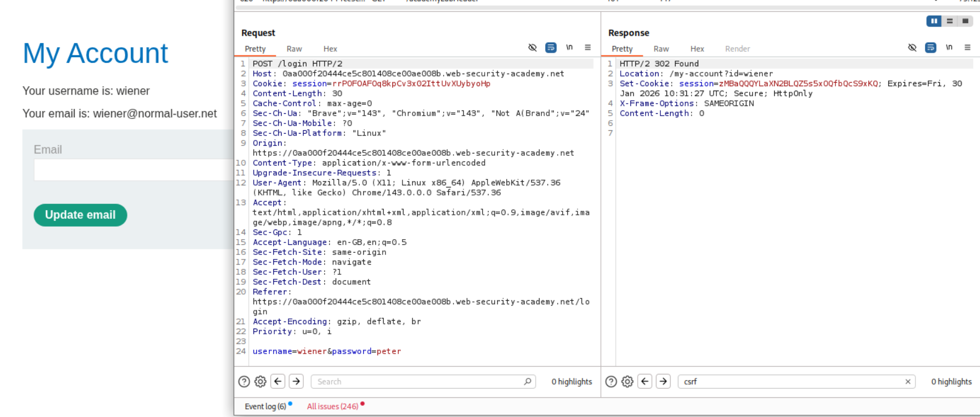Open search settings gear in Request panel
This screenshot has height=417, width=980.
click(260, 381)
